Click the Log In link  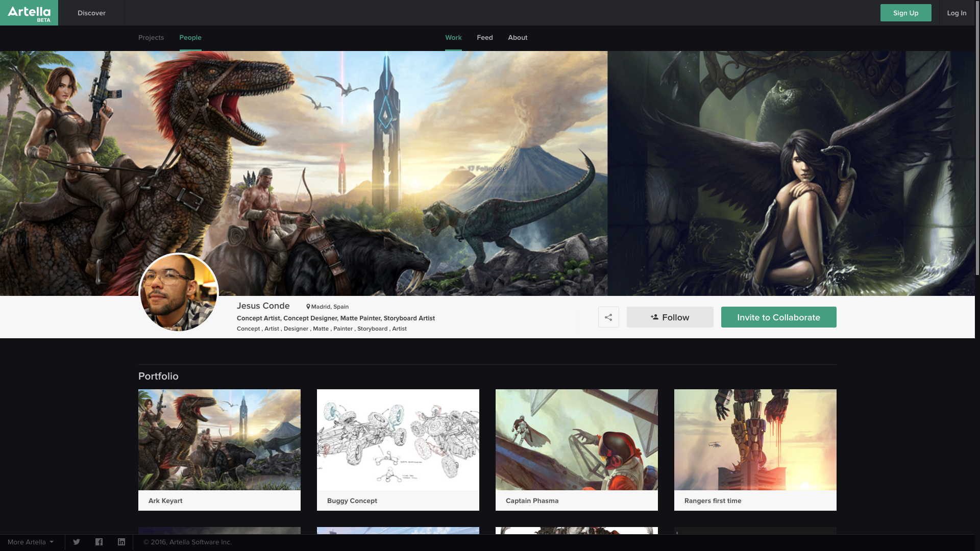pos(957,13)
